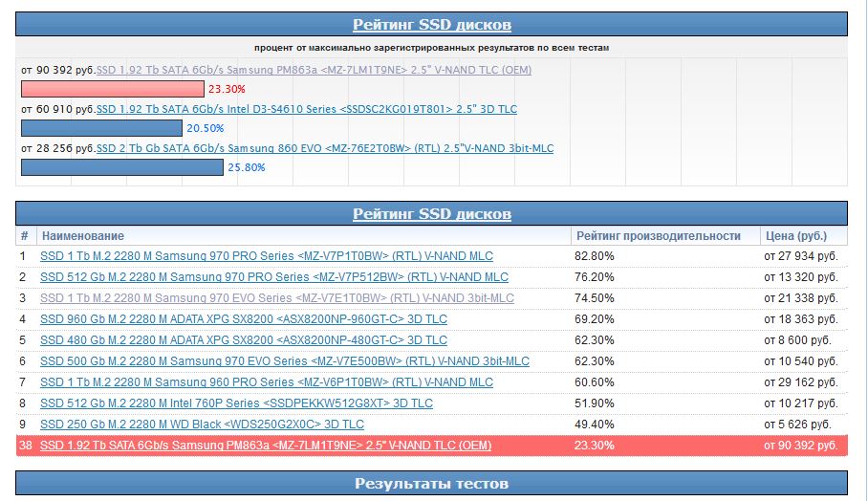This screenshot has height=501, width=868.
Task: Select price 'от 10 540 руб.'
Action: [801, 361]
